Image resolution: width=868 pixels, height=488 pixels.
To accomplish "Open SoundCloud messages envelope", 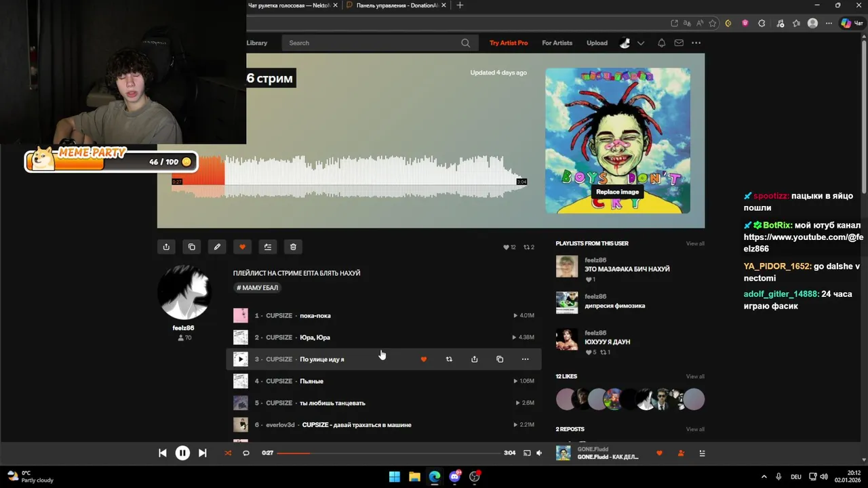I will tap(679, 43).
